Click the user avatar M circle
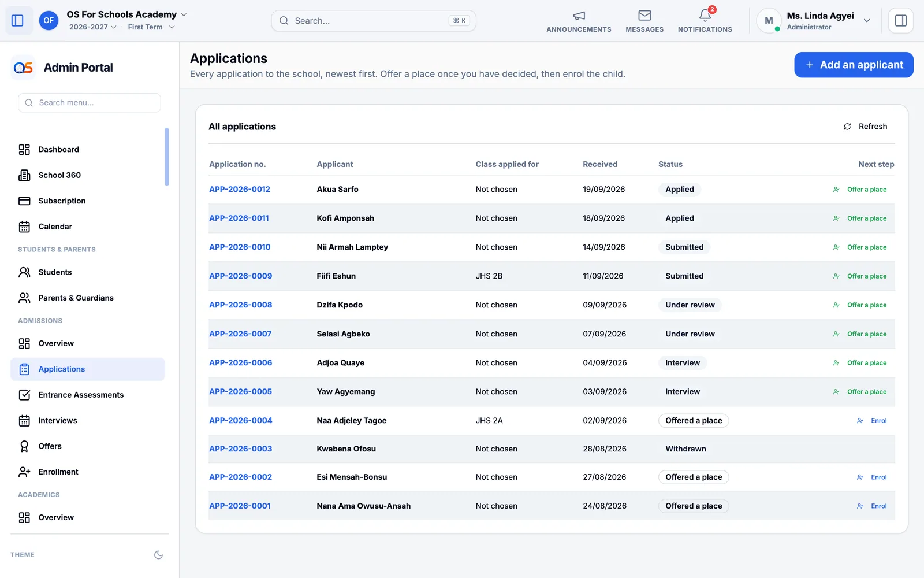 769,21
